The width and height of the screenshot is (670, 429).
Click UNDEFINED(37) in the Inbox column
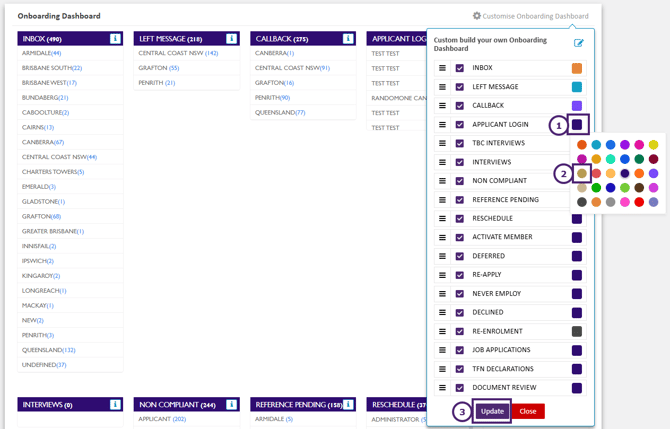pyautogui.click(x=44, y=364)
